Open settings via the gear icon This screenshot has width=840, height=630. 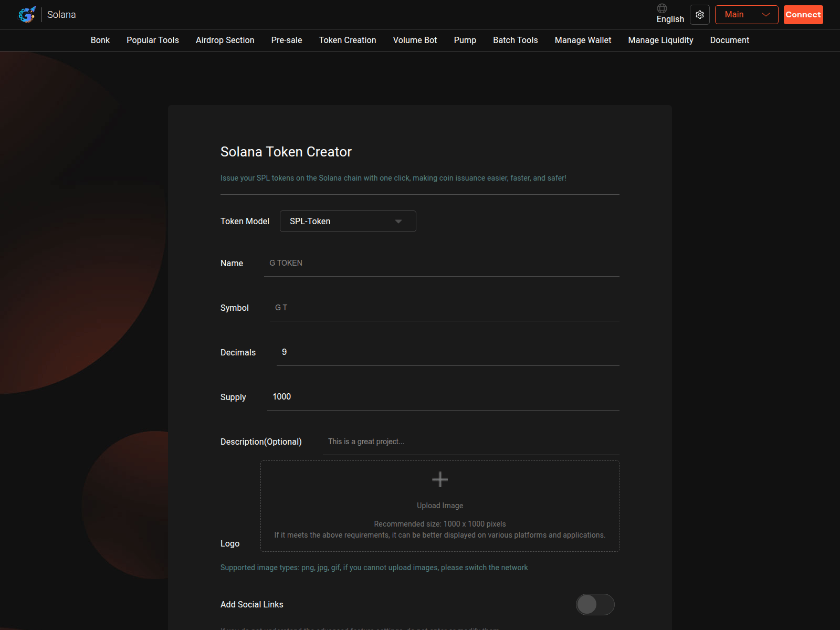[699, 15]
